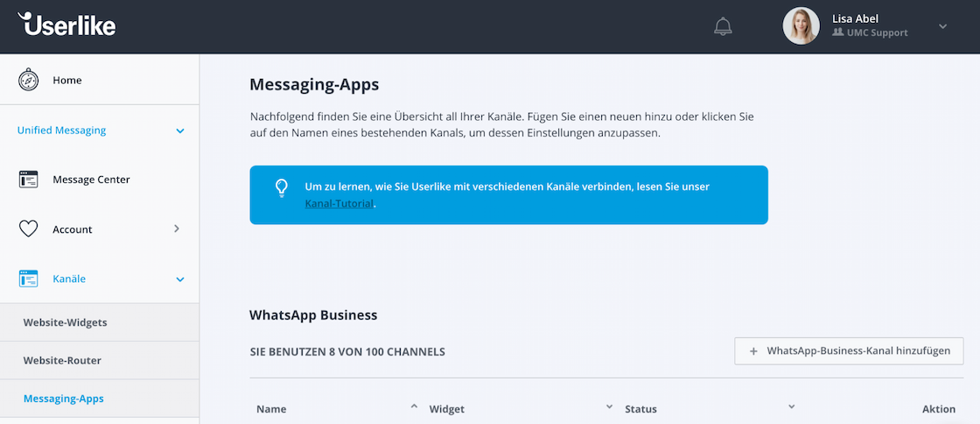Collapse the Kanäle chevron

point(180,279)
